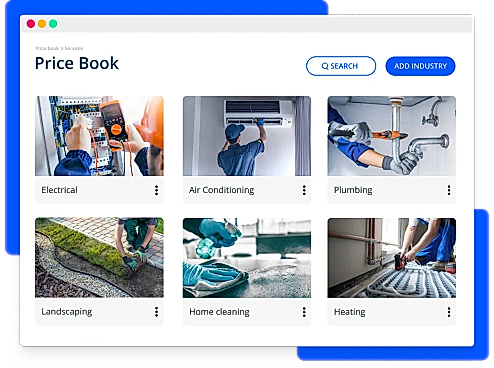
Task: Open the Home cleaning industry photo
Action: [x=247, y=258]
